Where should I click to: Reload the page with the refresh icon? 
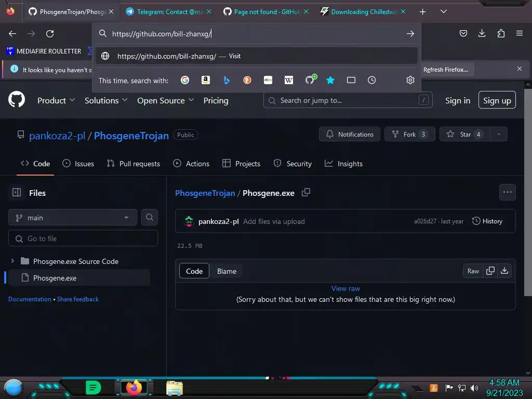[50, 34]
